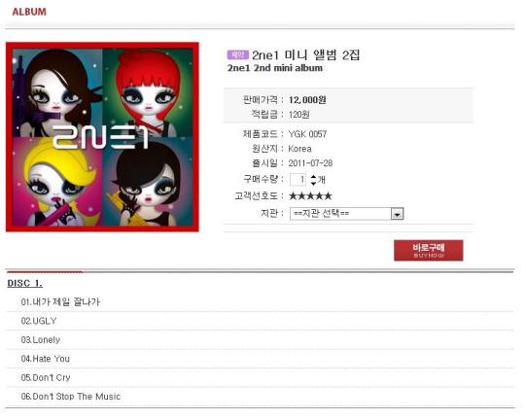Decrease purchase quantity with down arrow

[313, 183]
